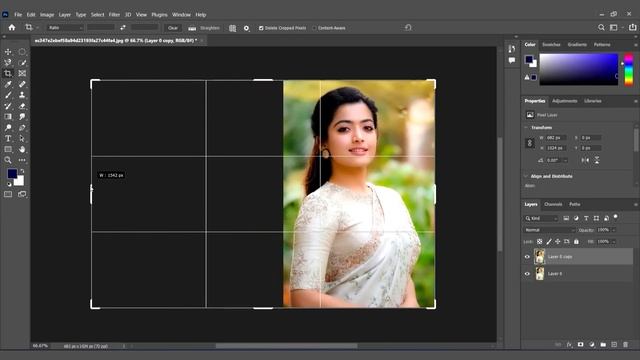This screenshot has width=640, height=360.
Task: Collapse the Align and Distribute section
Action: (526, 176)
